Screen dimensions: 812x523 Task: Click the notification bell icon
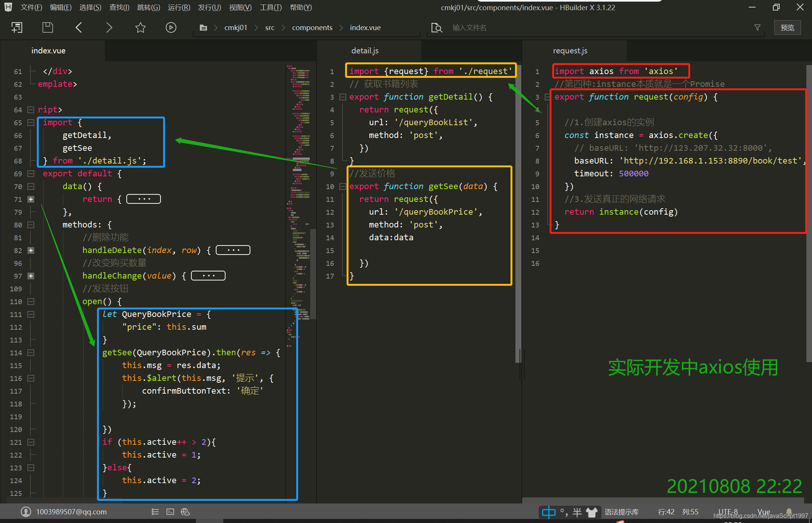point(789,511)
